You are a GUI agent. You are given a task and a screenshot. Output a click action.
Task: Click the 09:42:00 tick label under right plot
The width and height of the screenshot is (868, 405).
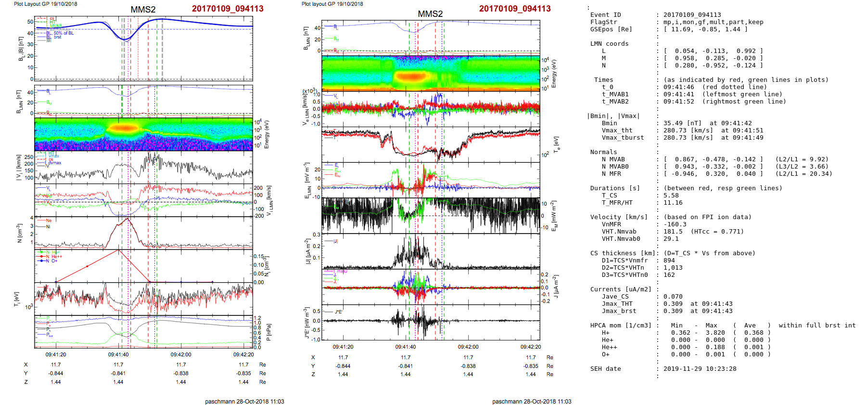(x=468, y=347)
